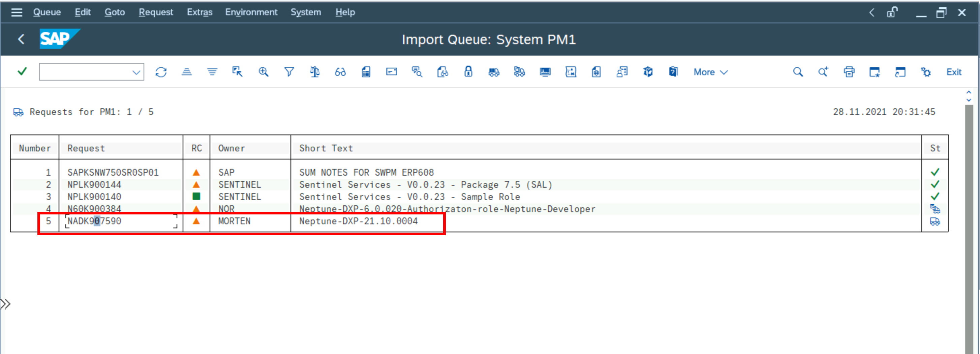Viewport: 980px width, 354px height.
Task: Click the single truck Import Request icon
Action: pos(494,72)
